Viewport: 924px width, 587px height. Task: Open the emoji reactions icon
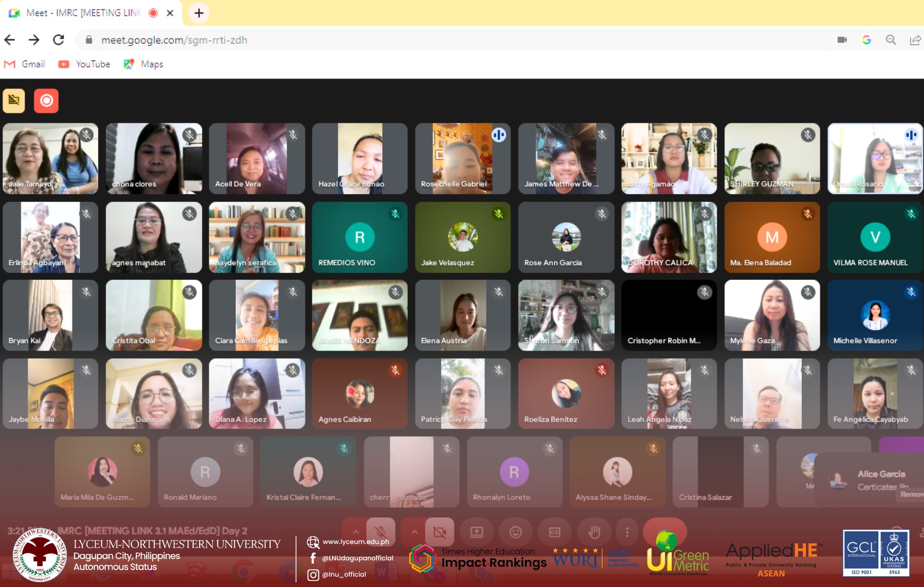tap(515, 532)
